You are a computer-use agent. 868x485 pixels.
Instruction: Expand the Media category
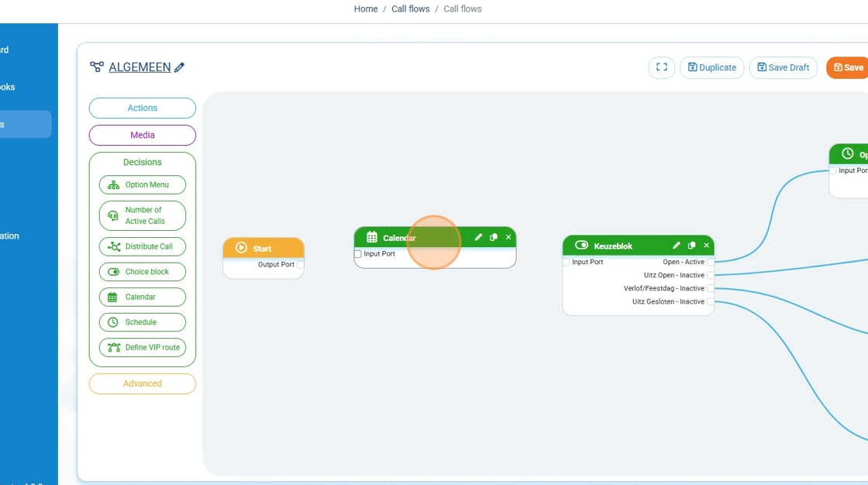coord(143,136)
